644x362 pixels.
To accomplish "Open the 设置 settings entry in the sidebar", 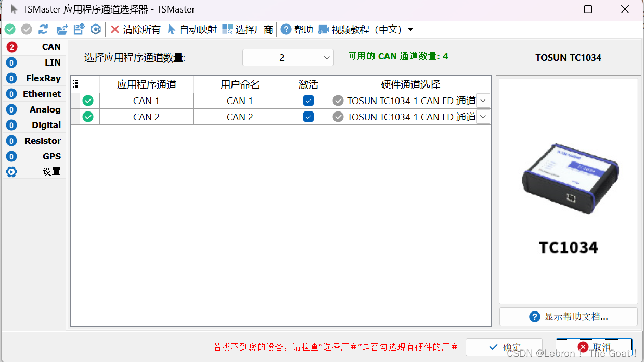I will [34, 171].
